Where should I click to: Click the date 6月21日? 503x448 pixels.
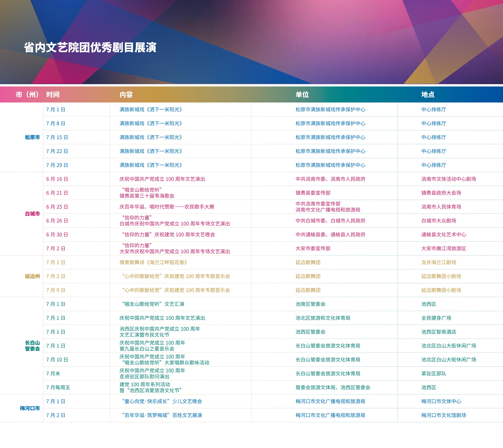point(57,193)
